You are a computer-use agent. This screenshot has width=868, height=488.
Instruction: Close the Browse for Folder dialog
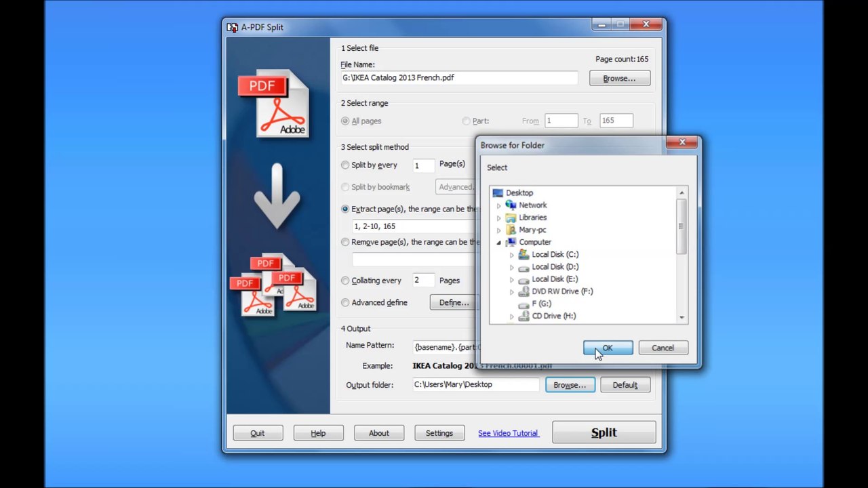click(x=683, y=142)
